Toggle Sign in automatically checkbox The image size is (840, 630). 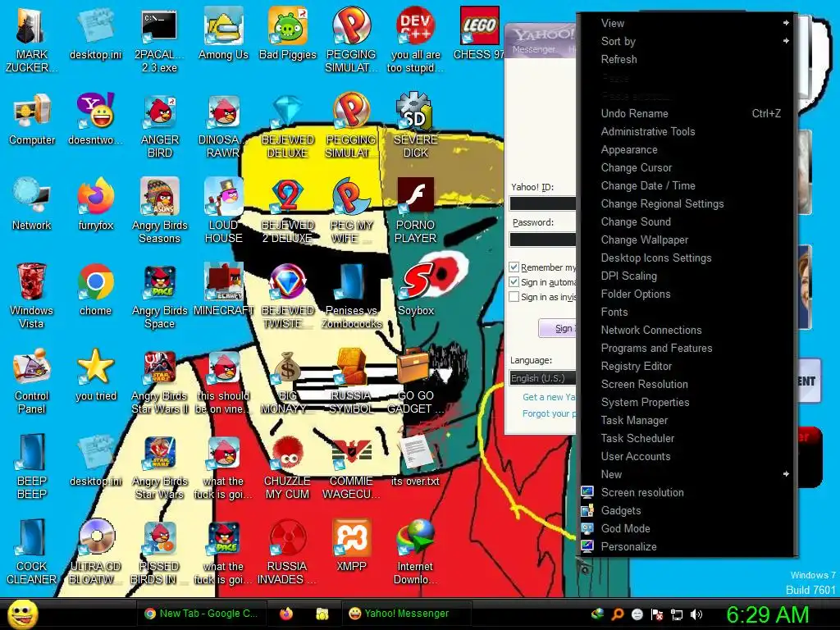pyautogui.click(x=514, y=282)
